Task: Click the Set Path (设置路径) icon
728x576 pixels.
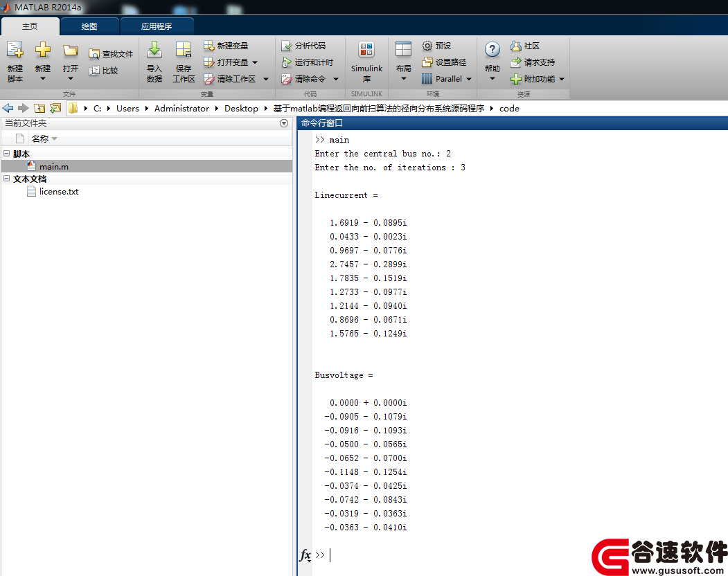Action: click(427, 62)
